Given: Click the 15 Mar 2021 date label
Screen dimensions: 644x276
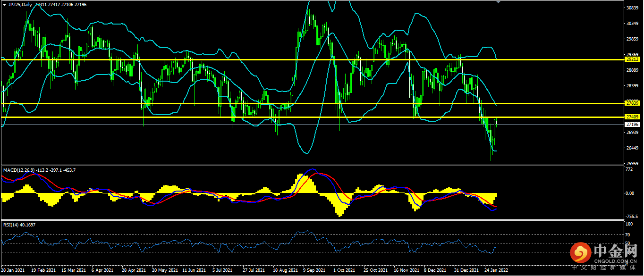Looking at the screenshot, I should (74, 270).
